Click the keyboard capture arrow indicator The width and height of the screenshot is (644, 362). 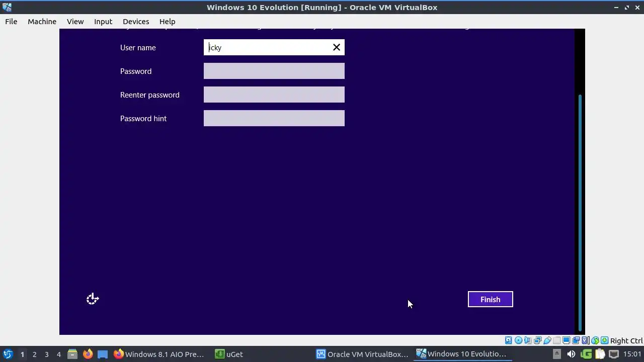(604, 340)
